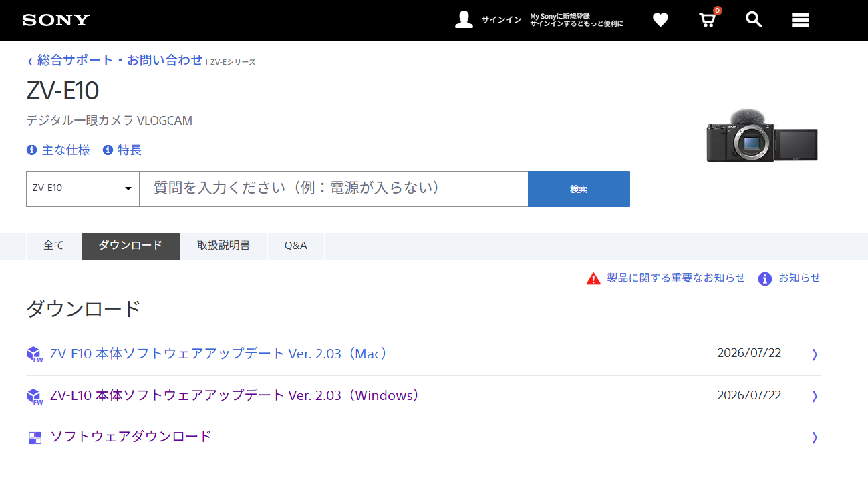Click the chevron on ソフトウェアダウンロード row
The image size is (868, 488).
pyautogui.click(x=815, y=437)
